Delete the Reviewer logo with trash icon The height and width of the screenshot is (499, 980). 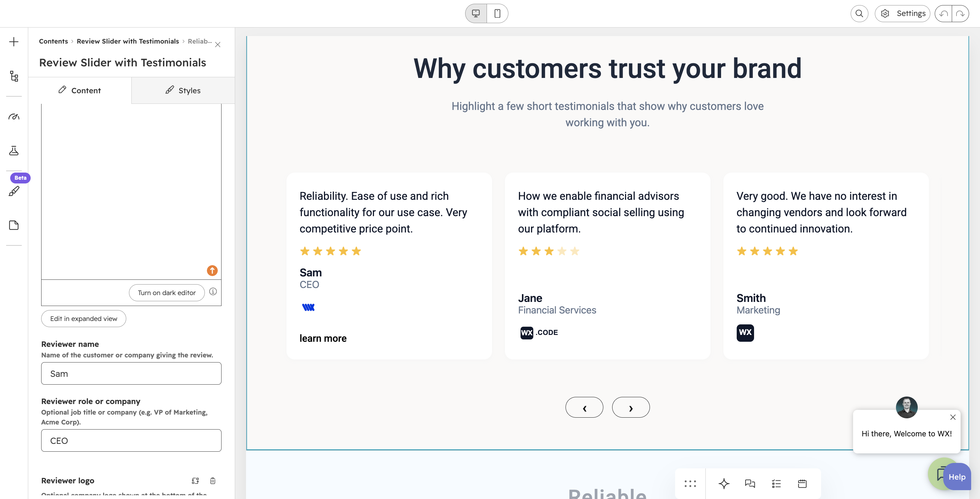[213, 481]
